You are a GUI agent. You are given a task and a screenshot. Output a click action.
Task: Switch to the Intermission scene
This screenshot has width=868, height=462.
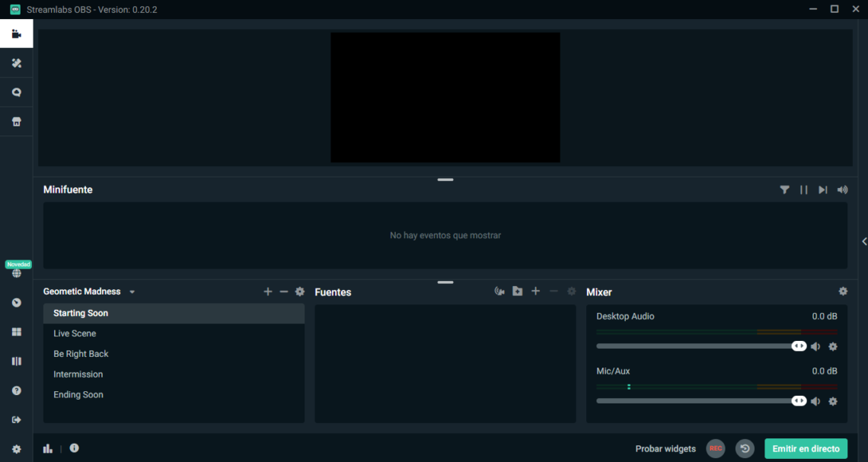(78, 374)
